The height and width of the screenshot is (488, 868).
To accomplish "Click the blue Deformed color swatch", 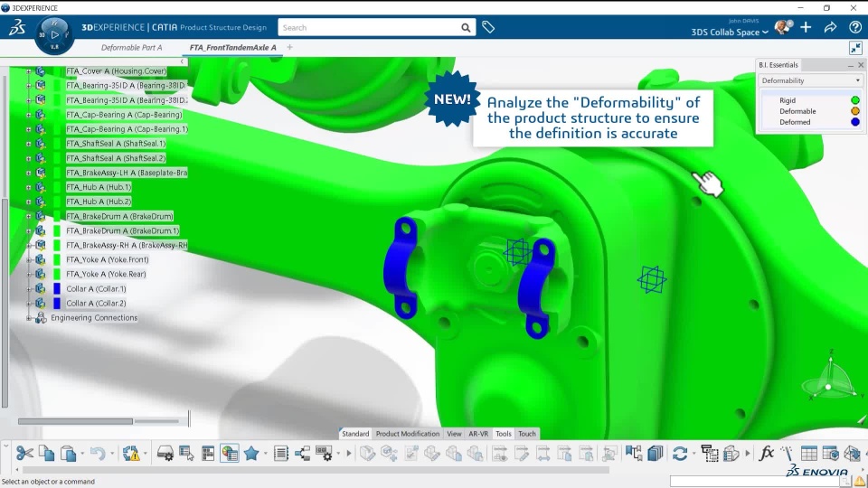I will point(855,122).
